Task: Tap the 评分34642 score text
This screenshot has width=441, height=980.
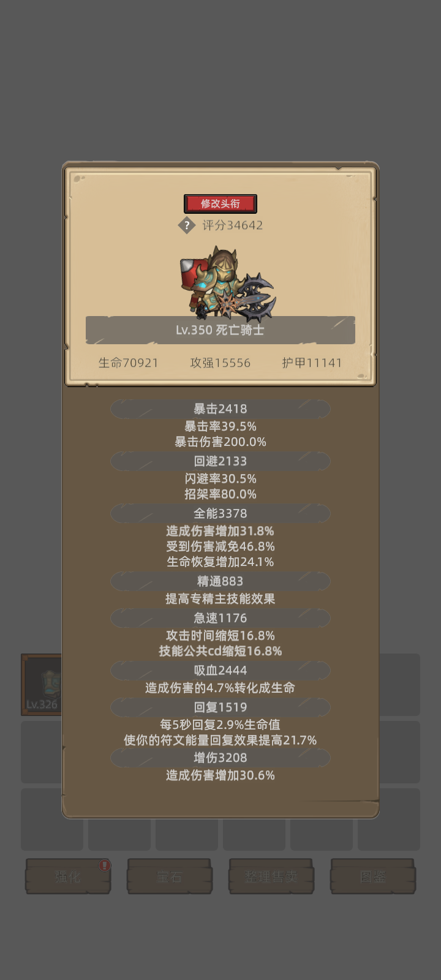Action: (x=233, y=225)
